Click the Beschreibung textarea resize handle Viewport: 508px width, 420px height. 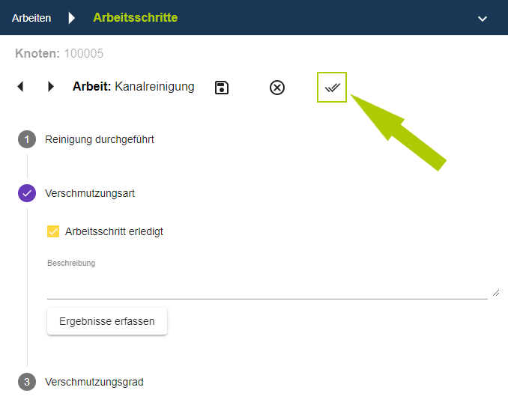[x=495, y=293]
